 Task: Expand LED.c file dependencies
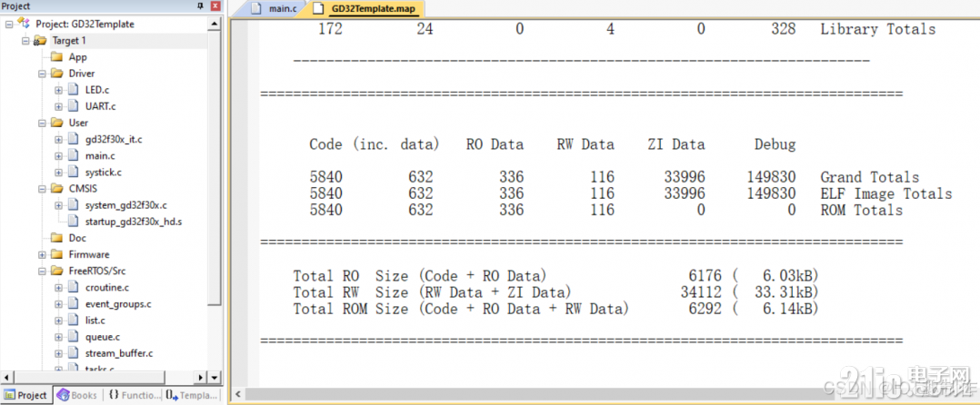(59, 90)
